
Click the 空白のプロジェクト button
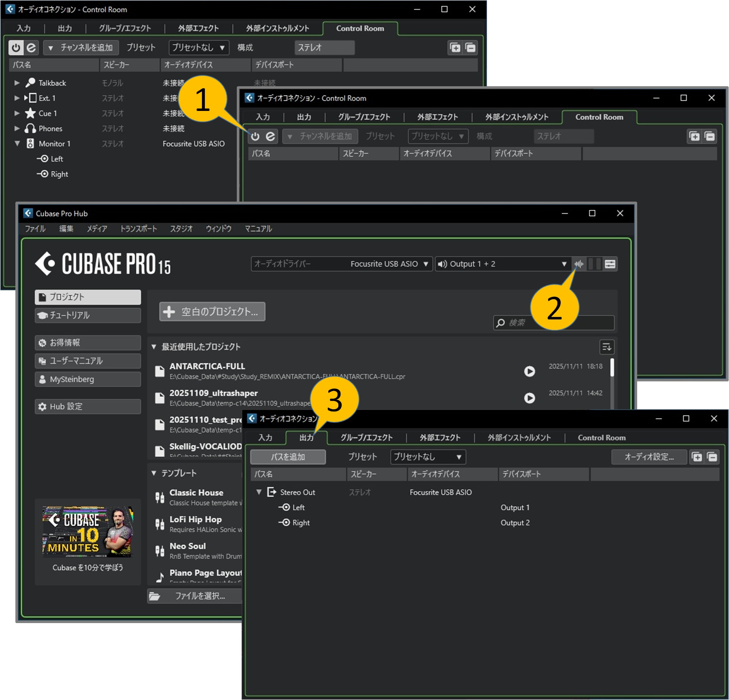point(213,312)
